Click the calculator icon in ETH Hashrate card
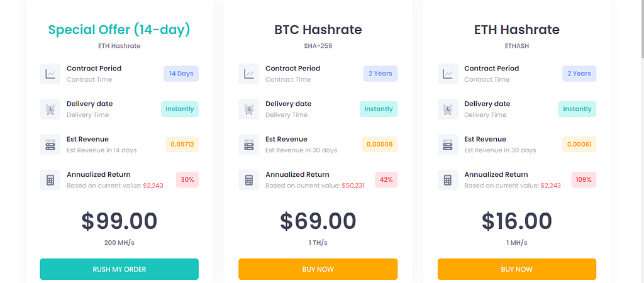 pyautogui.click(x=448, y=180)
